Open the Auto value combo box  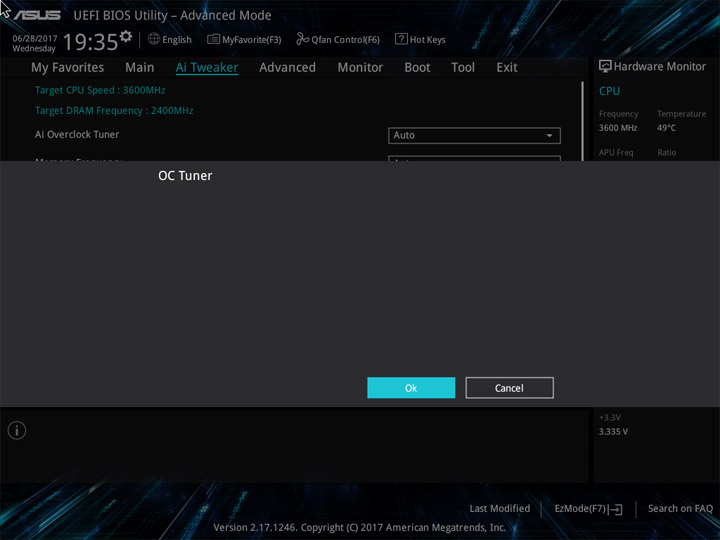point(474,135)
